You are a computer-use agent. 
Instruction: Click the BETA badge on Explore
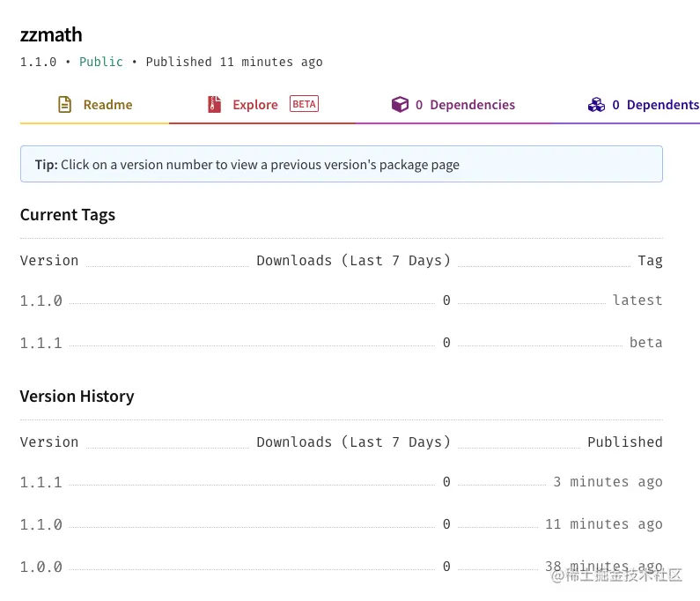coord(304,104)
